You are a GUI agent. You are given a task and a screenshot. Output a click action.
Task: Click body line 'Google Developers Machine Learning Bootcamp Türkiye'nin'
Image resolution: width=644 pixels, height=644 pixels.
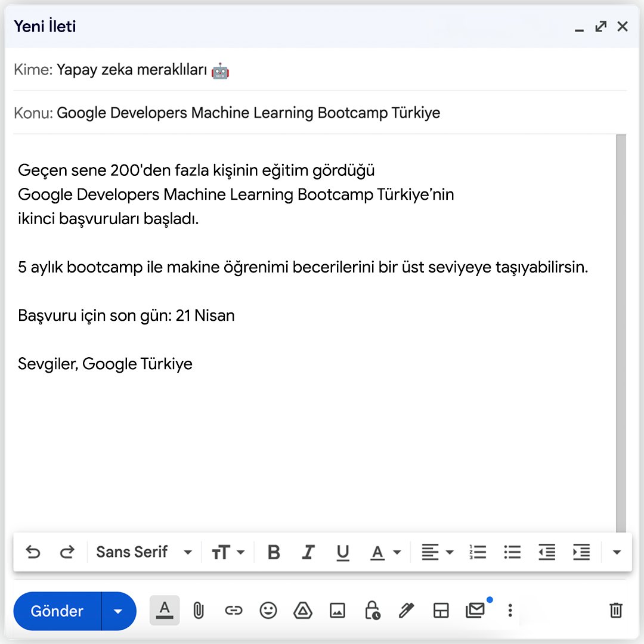236,194
